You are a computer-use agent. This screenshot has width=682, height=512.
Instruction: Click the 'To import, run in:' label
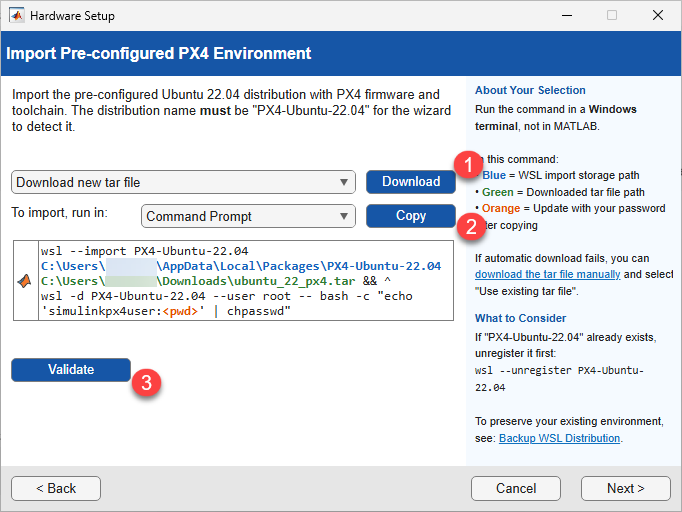[x=60, y=212]
